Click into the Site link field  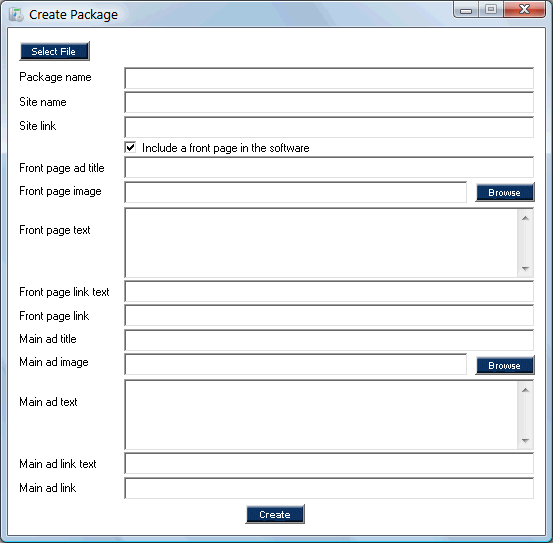pos(329,127)
